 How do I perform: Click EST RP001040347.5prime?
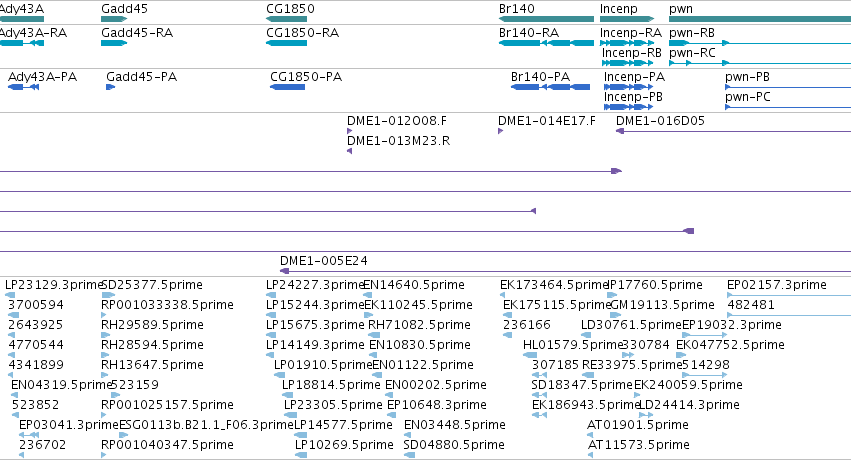tap(167, 445)
